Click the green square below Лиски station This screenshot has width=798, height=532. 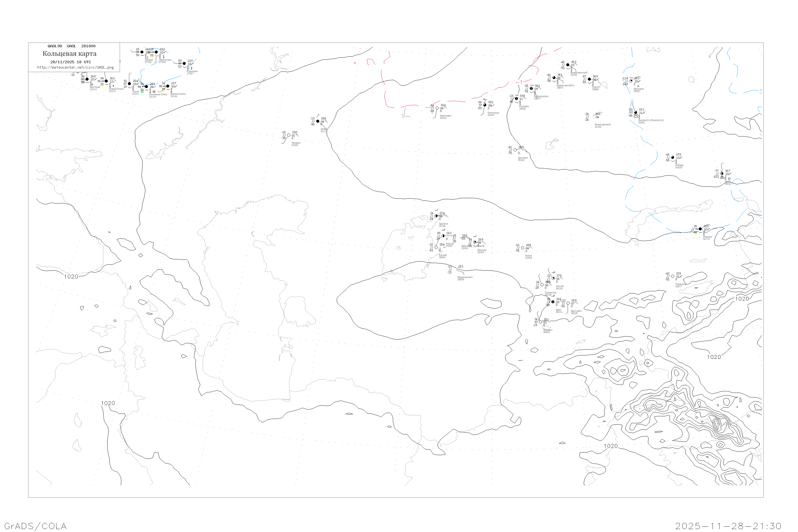(x=142, y=92)
